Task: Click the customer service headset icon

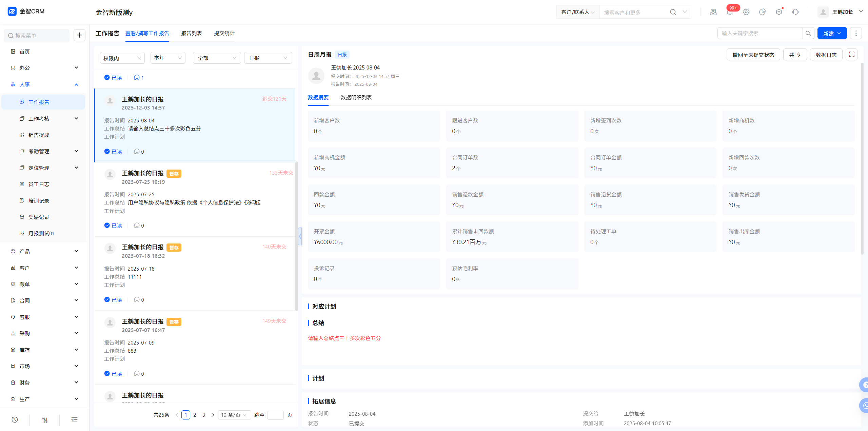Action: 795,12
